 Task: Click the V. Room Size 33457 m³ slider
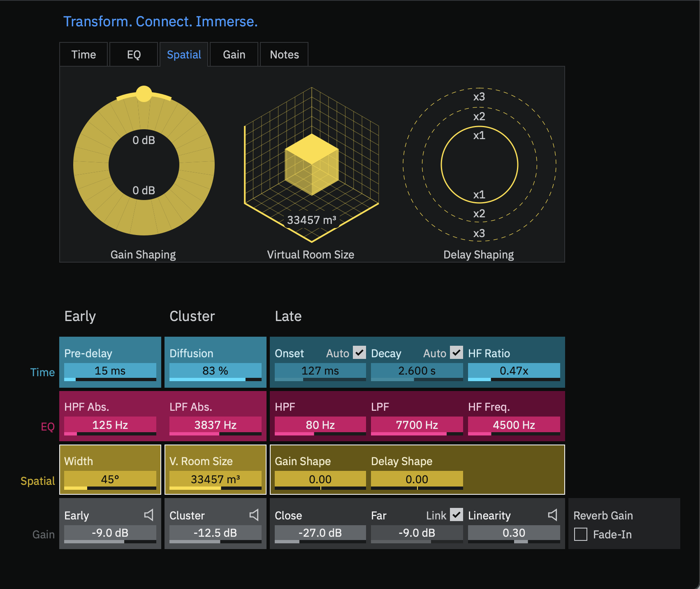tap(216, 480)
